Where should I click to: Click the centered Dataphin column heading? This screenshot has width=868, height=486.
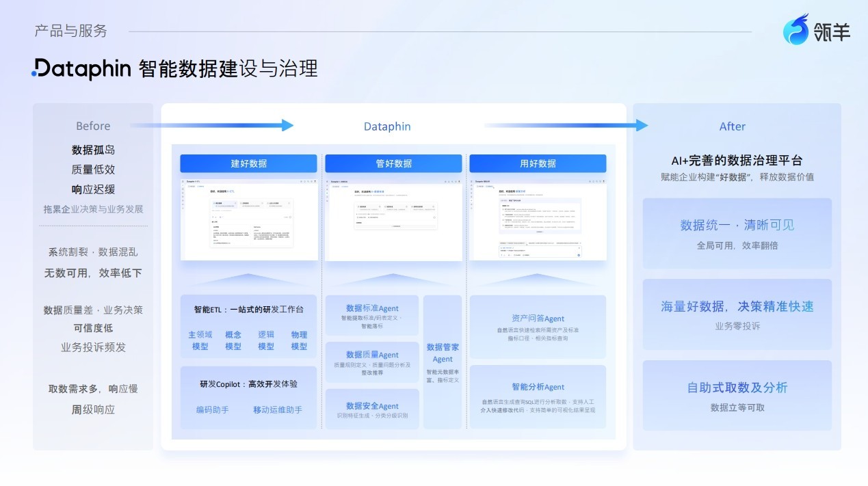tap(387, 126)
